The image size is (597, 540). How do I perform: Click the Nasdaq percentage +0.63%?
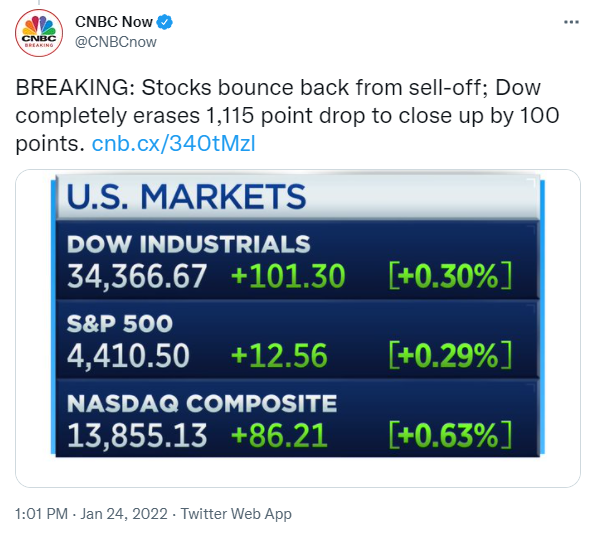(450, 435)
